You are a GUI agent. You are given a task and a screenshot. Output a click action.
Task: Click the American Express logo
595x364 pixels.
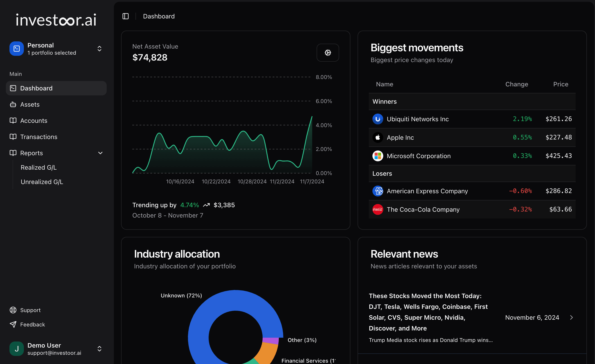tap(378, 191)
